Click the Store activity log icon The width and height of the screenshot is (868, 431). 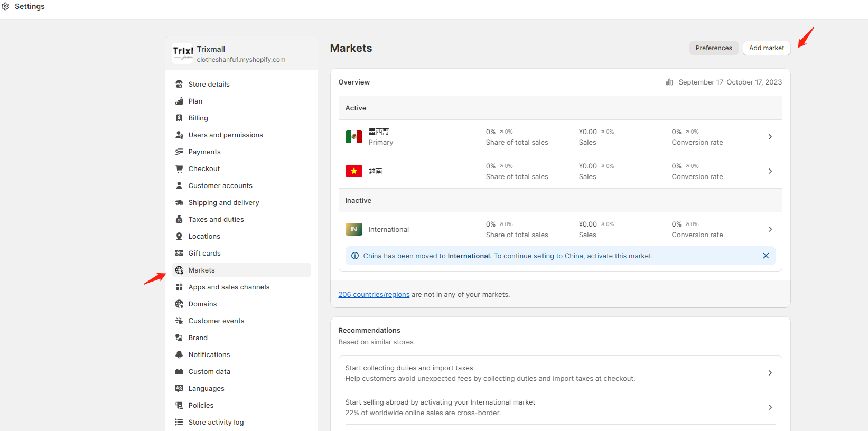pos(179,422)
